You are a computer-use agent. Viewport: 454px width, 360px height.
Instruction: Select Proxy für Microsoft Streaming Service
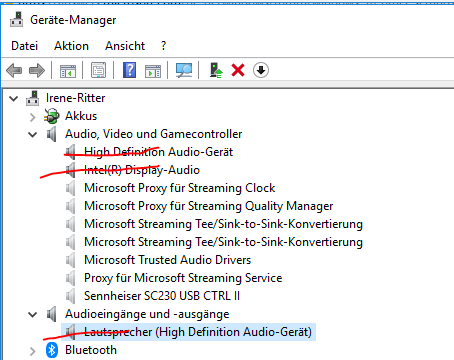pos(183,278)
